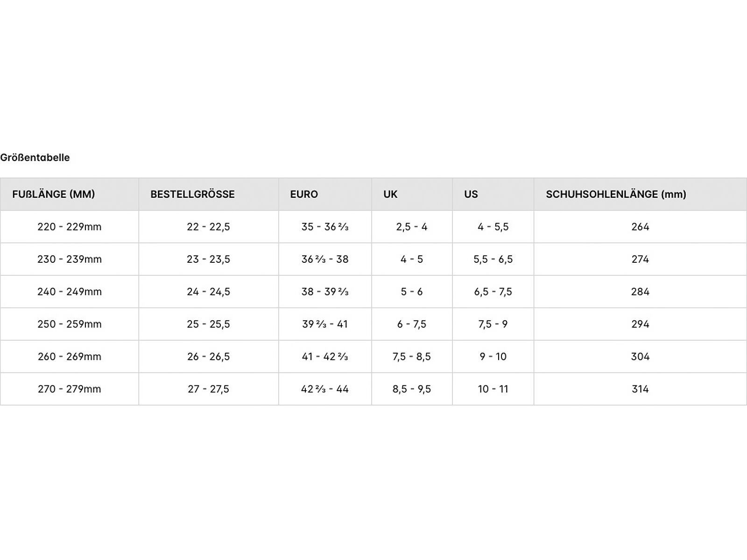Select Euro size 35 - 36 ⅔
The height and width of the screenshot is (560, 747).
tap(325, 227)
